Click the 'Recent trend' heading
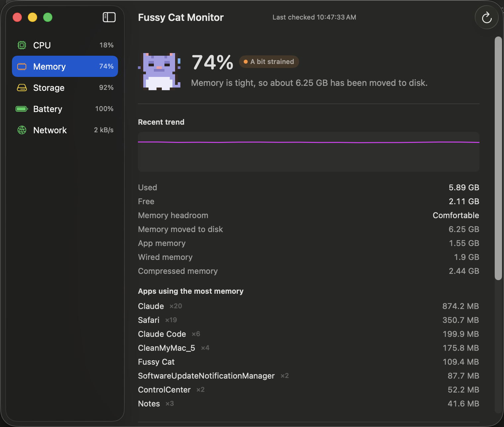Image resolution: width=504 pixels, height=427 pixels. tap(161, 122)
